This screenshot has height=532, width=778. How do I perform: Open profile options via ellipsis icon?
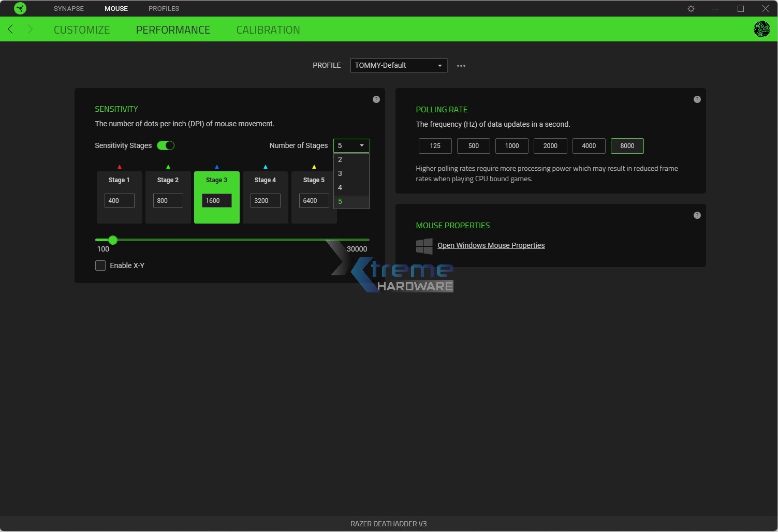(x=461, y=65)
